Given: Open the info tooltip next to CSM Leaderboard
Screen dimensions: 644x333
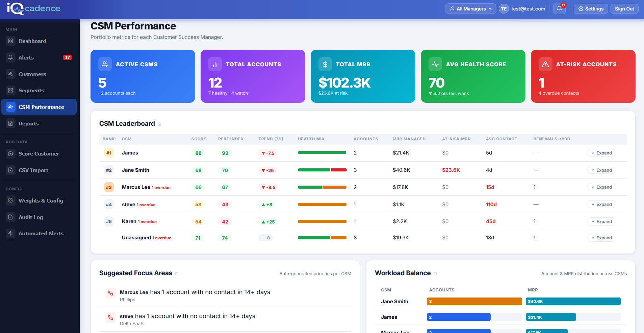Looking at the screenshot, I should pyautogui.click(x=159, y=124).
